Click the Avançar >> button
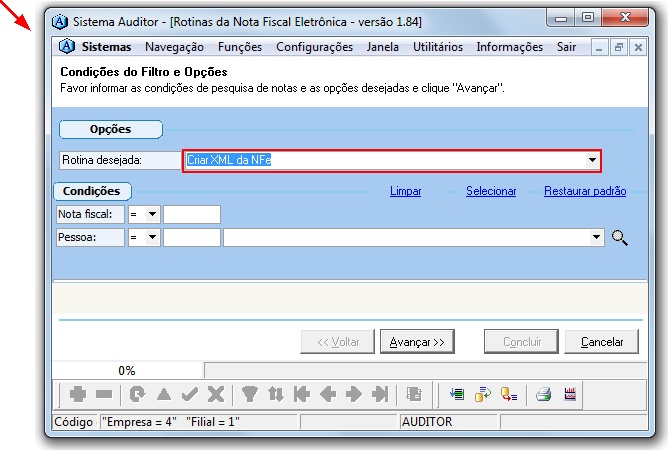The height and width of the screenshot is (450, 668). [417, 341]
